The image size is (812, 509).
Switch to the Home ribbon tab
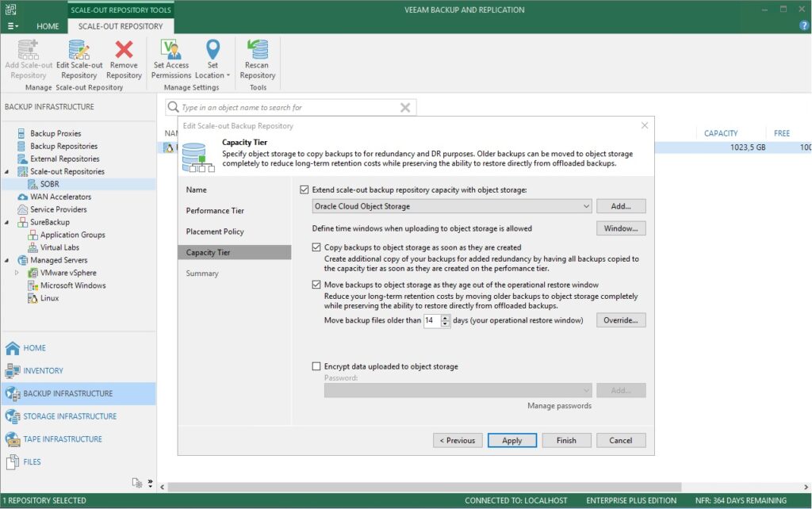(48, 26)
